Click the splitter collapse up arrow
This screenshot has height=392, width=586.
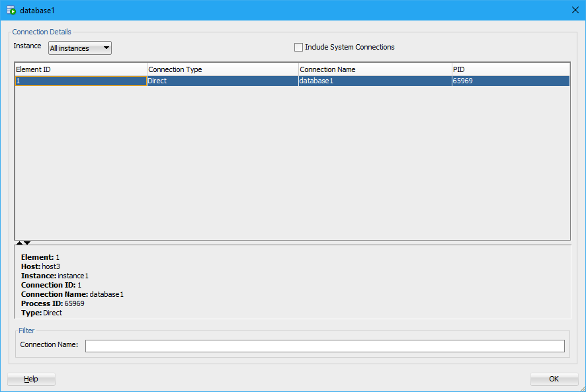[x=19, y=243]
